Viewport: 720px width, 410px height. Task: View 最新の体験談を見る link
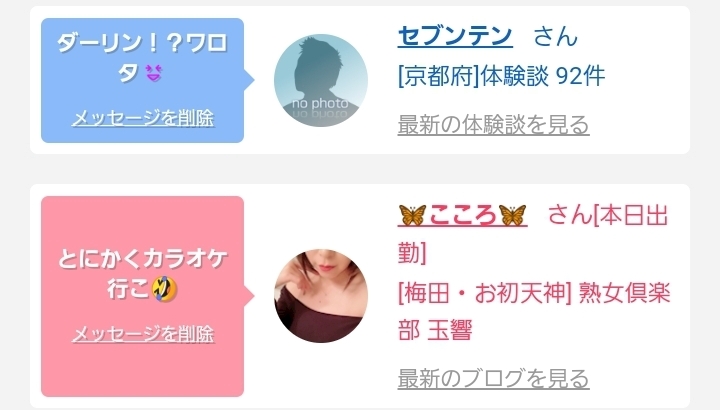pyautogui.click(x=493, y=125)
